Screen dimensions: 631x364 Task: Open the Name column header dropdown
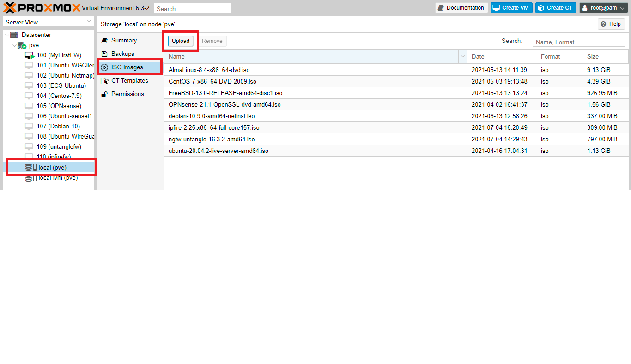[x=463, y=56]
